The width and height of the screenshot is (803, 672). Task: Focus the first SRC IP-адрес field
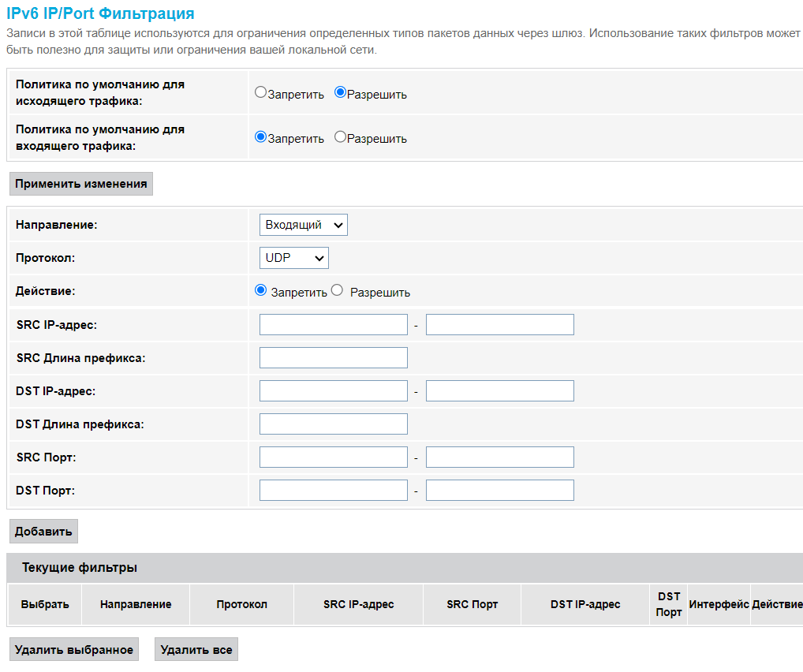(x=333, y=325)
